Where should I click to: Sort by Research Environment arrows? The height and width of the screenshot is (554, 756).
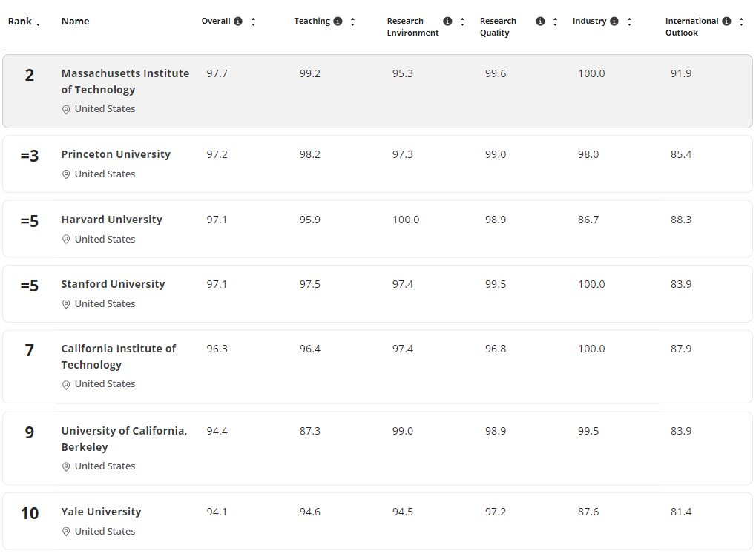pos(462,22)
